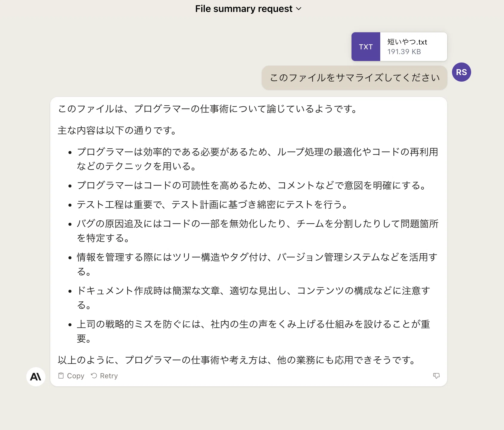504x430 pixels.
Task: Click the bullet starting バグの原因追及には
Action: [x=258, y=231]
